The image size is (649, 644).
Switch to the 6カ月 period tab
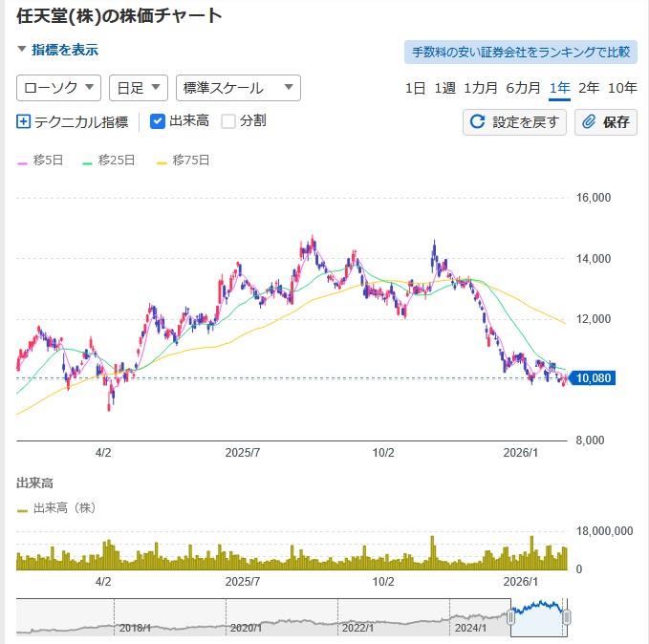pos(523,88)
